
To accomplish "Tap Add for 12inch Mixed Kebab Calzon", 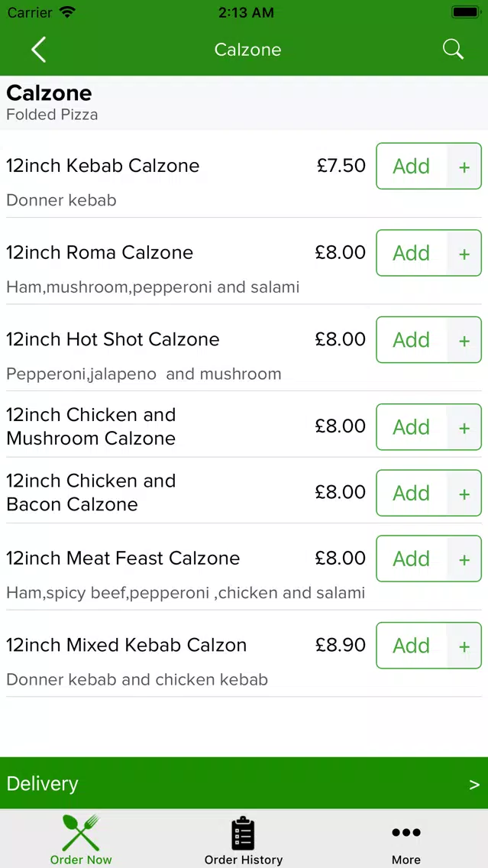I will pyautogui.click(x=411, y=646).
